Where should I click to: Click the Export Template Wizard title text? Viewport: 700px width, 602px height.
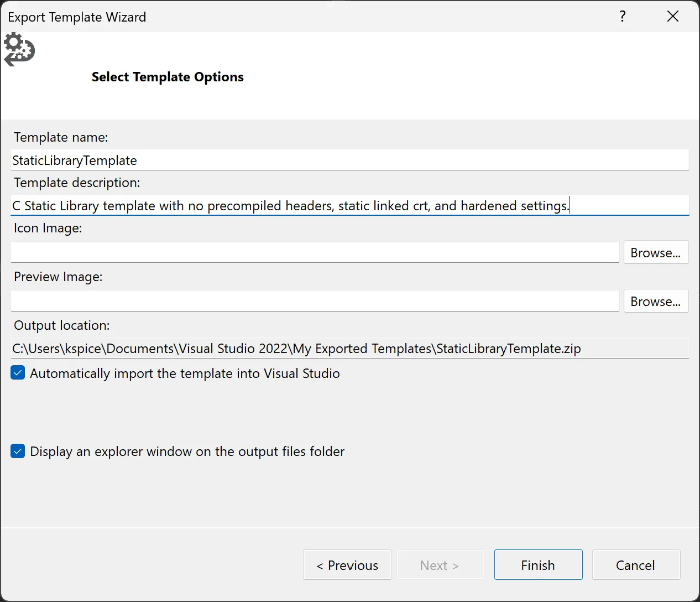coord(77,17)
